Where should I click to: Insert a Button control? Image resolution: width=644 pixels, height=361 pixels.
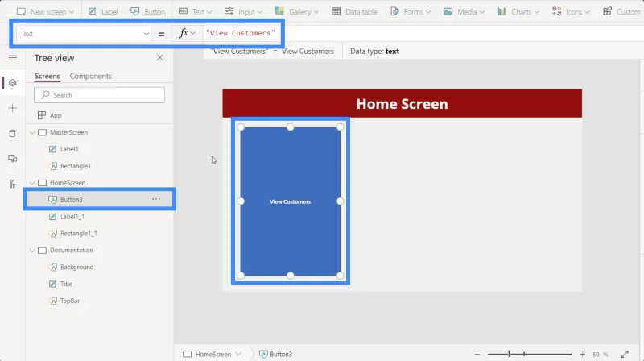148,11
